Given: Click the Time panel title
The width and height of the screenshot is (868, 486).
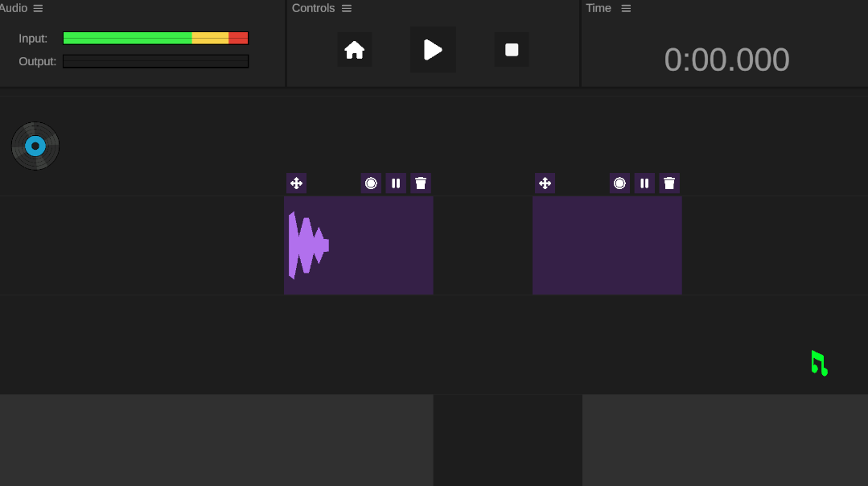Looking at the screenshot, I should [599, 8].
